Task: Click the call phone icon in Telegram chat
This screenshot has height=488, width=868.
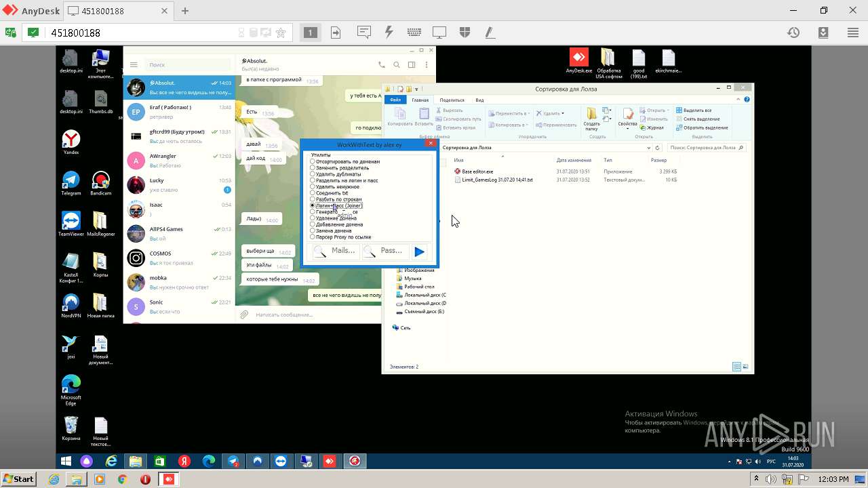Action: pyautogui.click(x=382, y=65)
